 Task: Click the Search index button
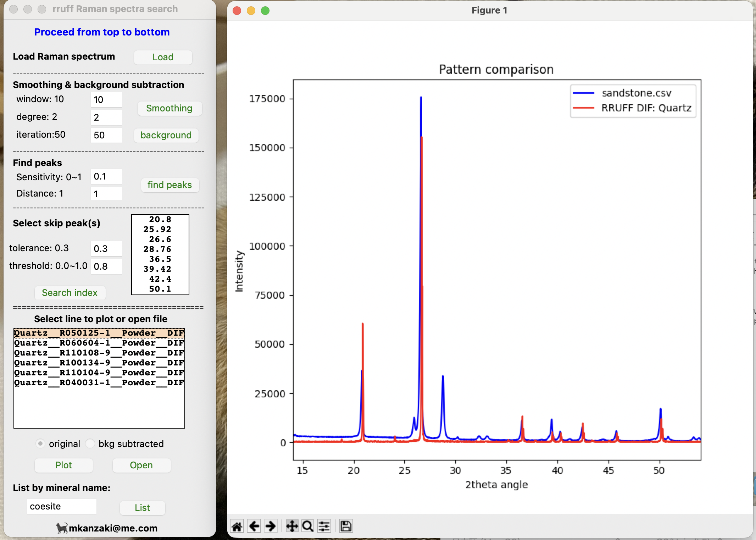[x=70, y=293]
